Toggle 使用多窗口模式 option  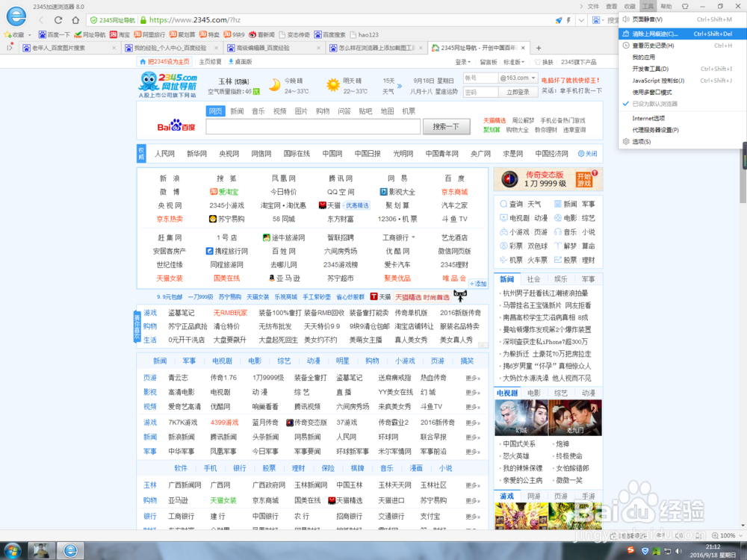682,93
